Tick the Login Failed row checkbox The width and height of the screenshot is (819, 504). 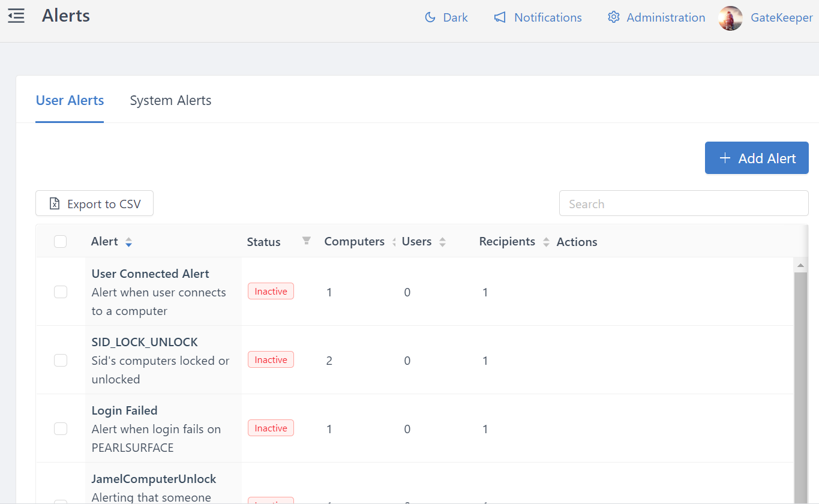(x=60, y=428)
